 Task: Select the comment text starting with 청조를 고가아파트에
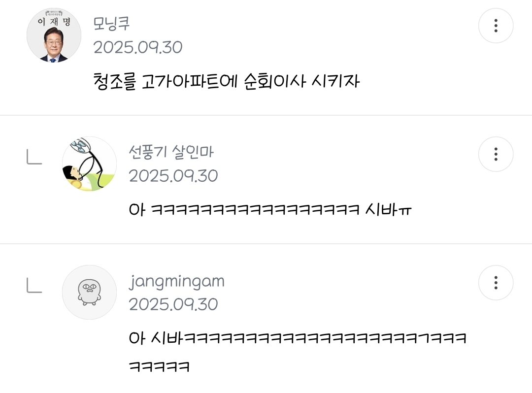[x=226, y=81]
